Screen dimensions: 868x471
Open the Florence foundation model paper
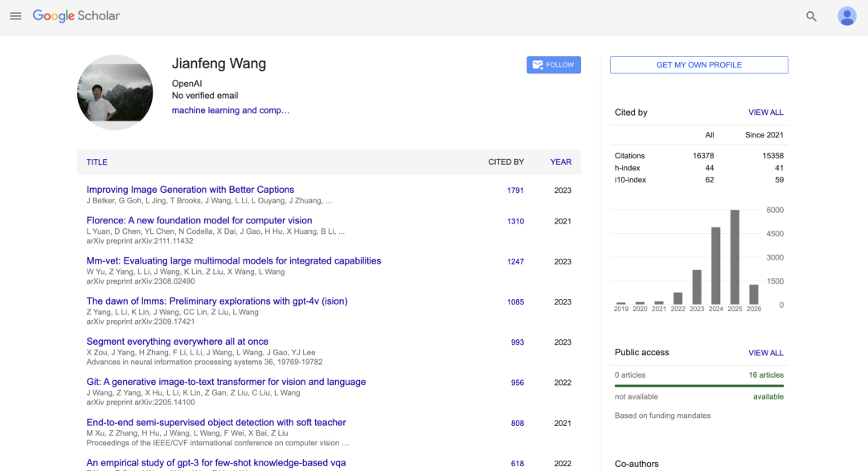[199, 220]
